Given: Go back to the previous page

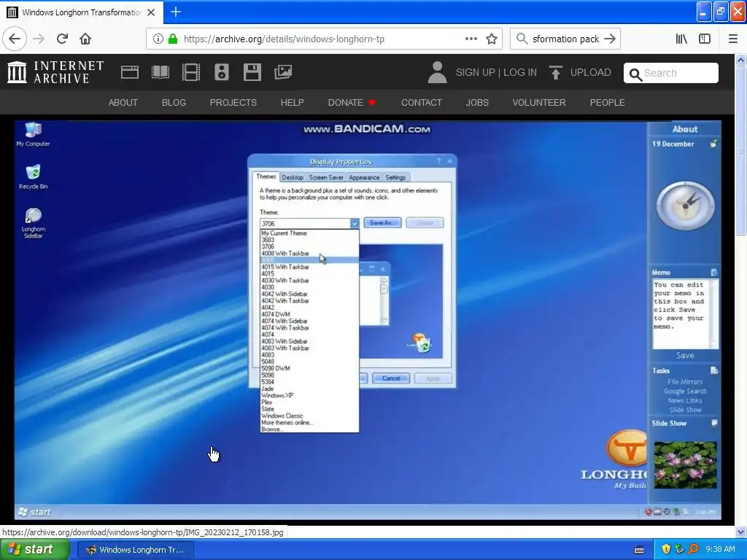Looking at the screenshot, I should click(15, 39).
